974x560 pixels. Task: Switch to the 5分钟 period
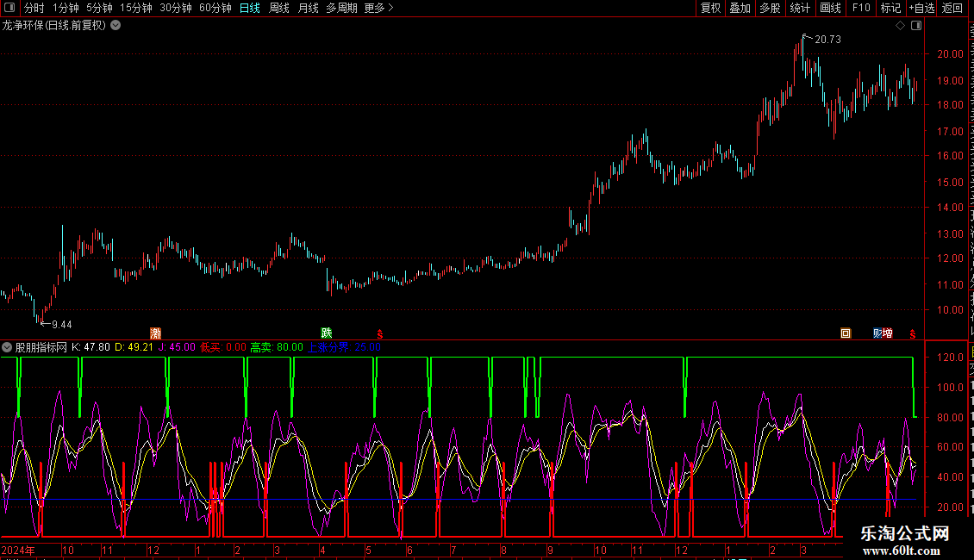pyautogui.click(x=99, y=8)
